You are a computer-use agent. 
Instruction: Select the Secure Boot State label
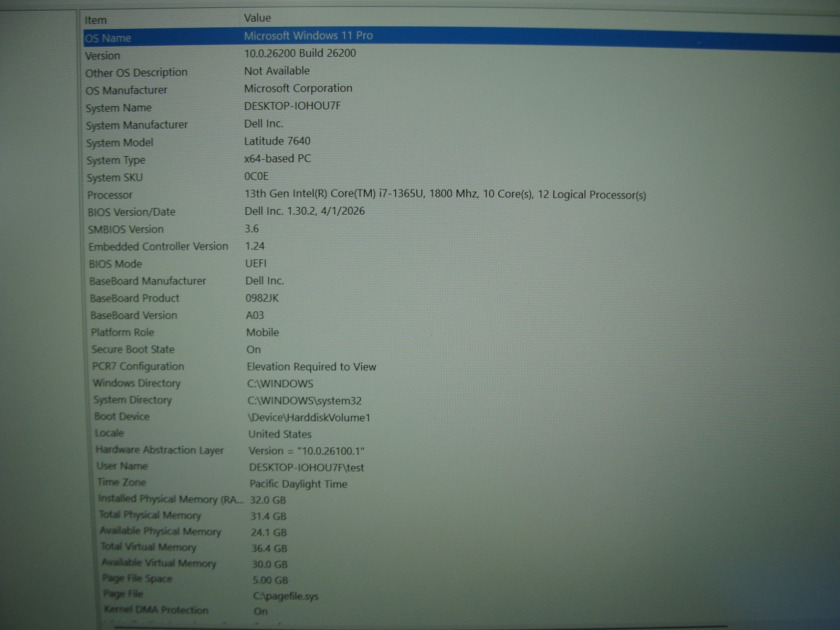[133, 350]
